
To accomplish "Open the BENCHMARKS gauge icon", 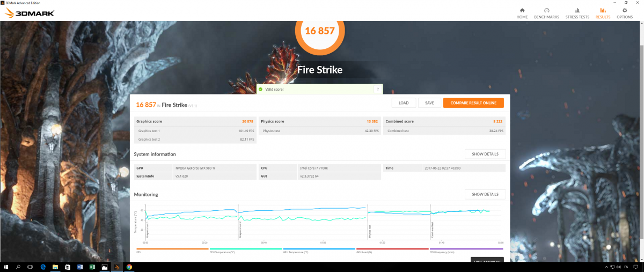I will coord(546,10).
